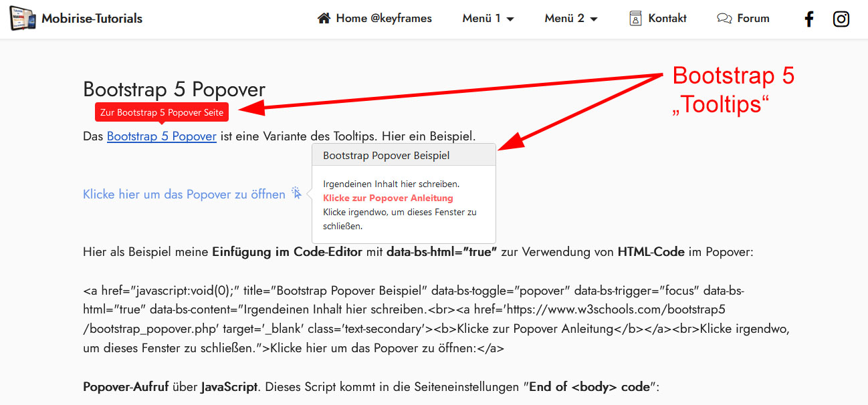Open the Forum menu item
The height and width of the screenshot is (405, 868).
coord(753,19)
